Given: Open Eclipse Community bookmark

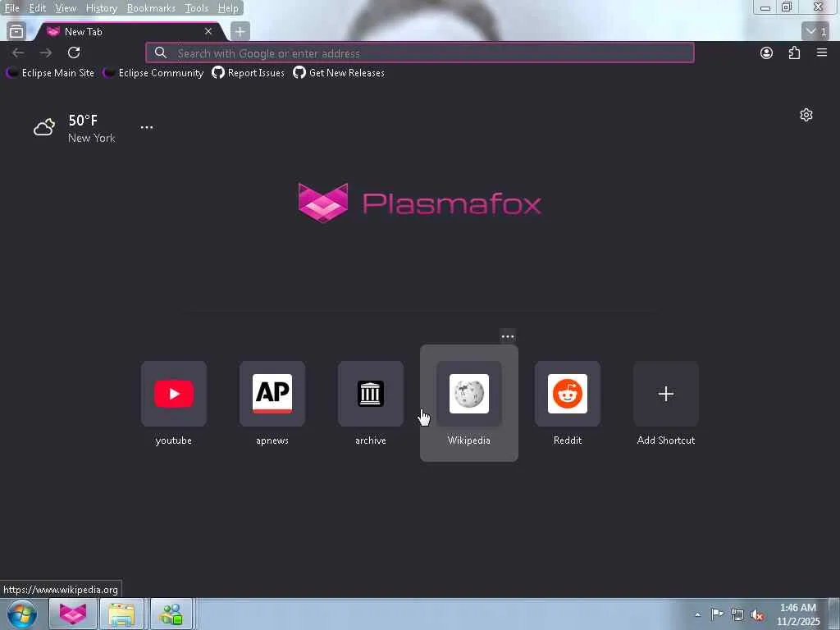Looking at the screenshot, I should tap(153, 73).
